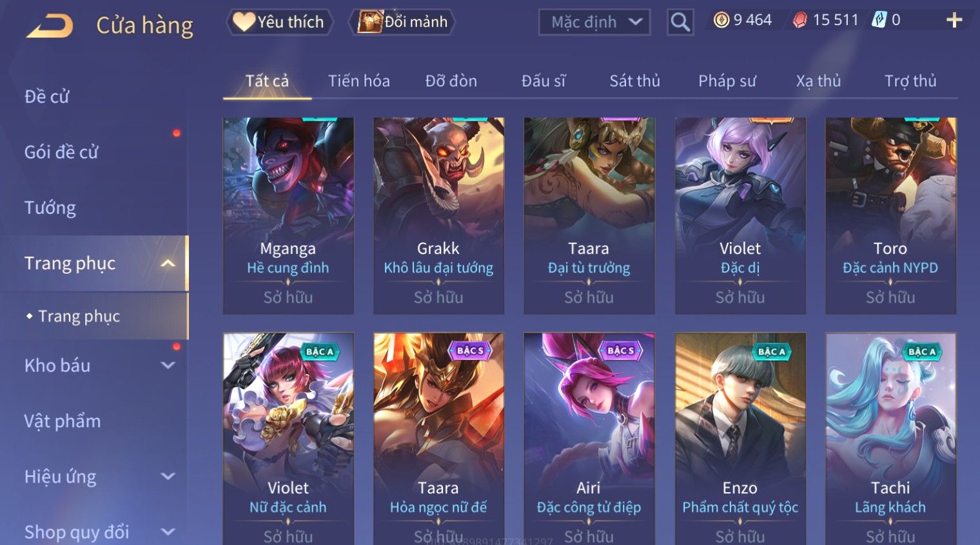Expand the Kho báu sidebar section
The height and width of the screenshot is (545, 980).
coord(168,366)
